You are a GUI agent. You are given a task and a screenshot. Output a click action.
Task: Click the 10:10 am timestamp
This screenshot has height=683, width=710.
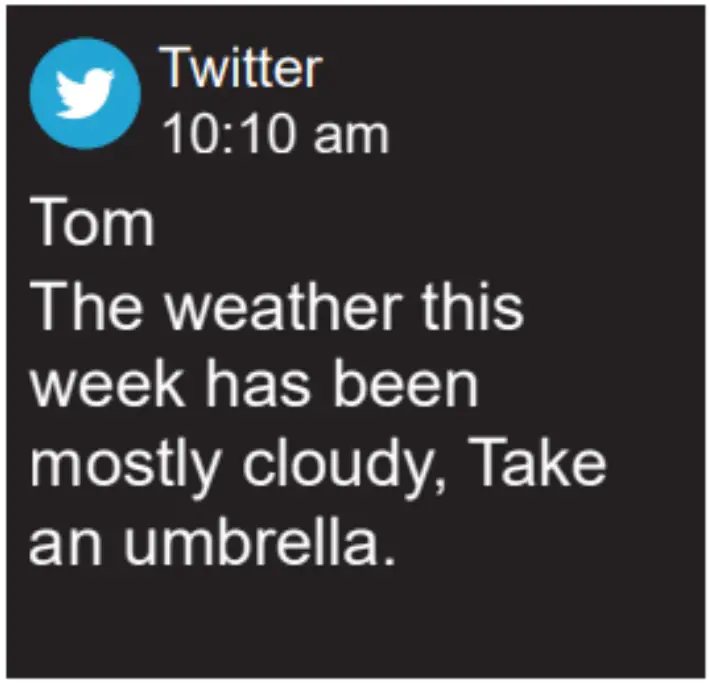pyautogui.click(x=274, y=133)
